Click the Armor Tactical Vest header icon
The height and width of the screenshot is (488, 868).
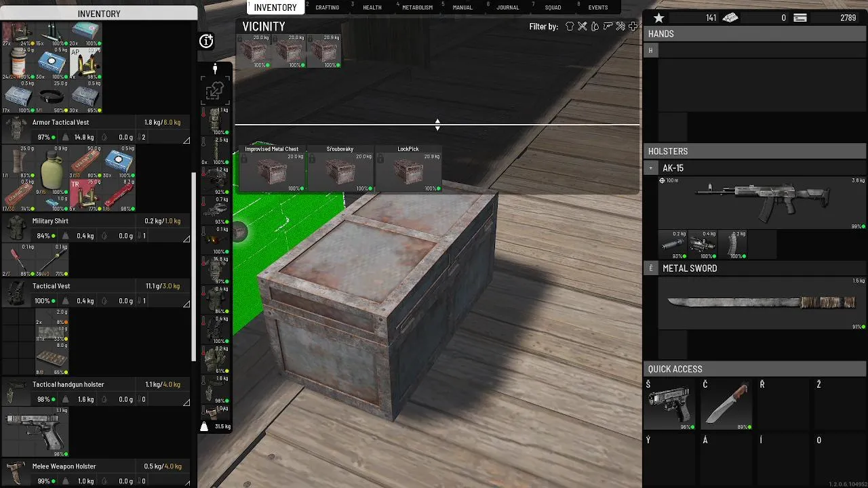click(x=16, y=129)
